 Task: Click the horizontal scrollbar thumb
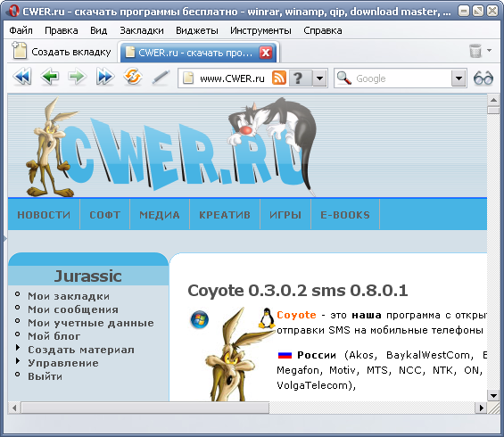[145, 408]
